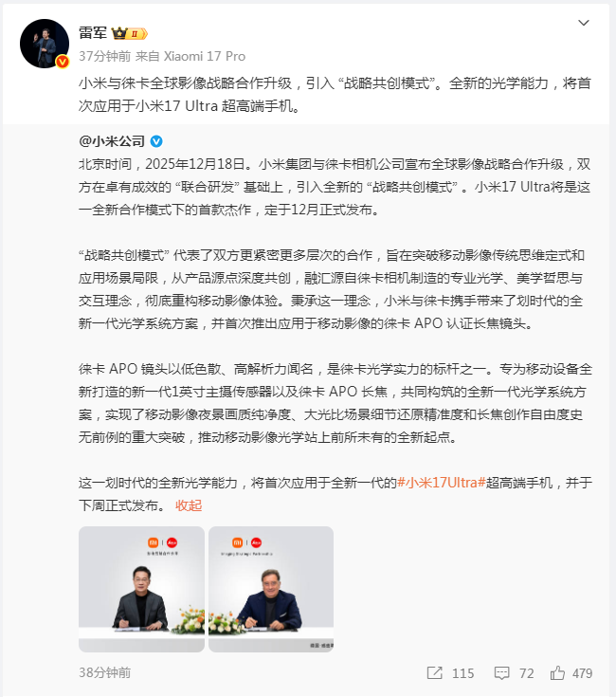Click the like count 479

582,673
